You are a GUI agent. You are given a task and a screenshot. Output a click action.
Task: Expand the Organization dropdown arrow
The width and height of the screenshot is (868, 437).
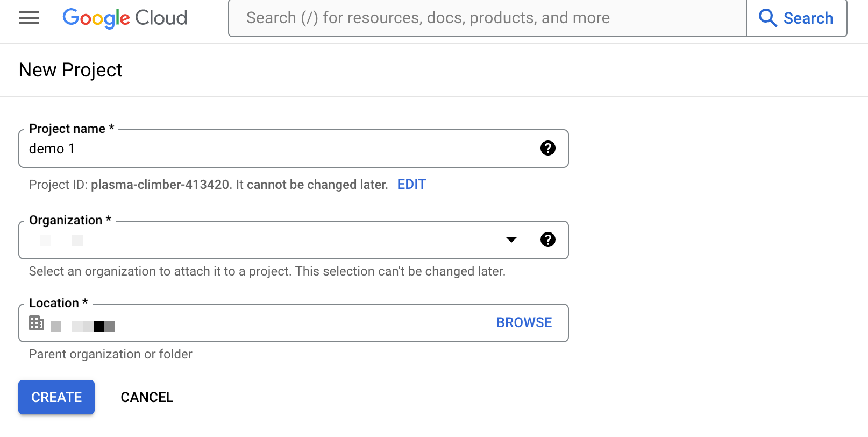(x=511, y=240)
